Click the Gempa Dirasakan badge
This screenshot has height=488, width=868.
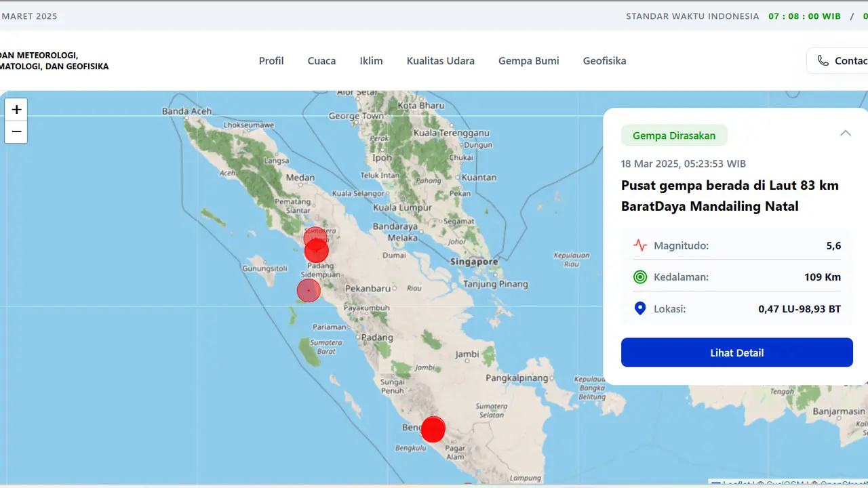[674, 136]
